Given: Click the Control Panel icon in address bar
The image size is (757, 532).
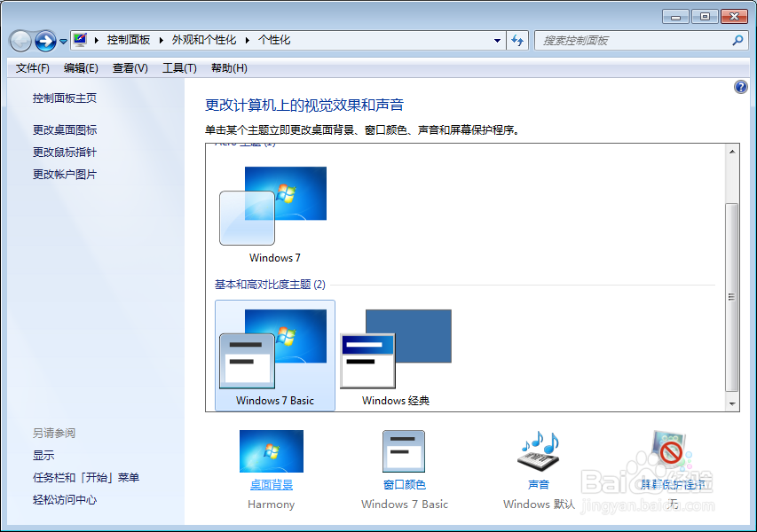Looking at the screenshot, I should pos(80,40).
